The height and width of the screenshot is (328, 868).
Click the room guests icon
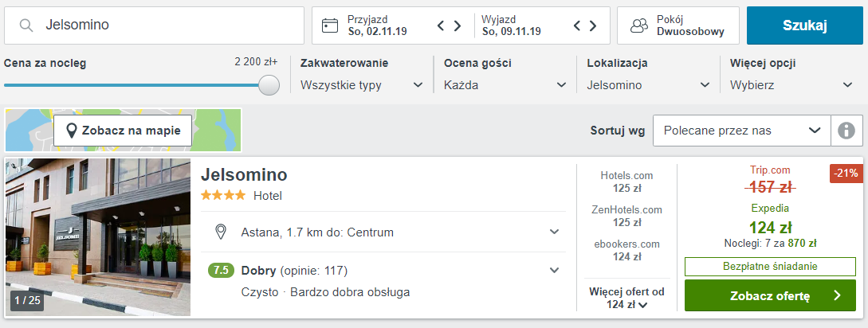[639, 25]
